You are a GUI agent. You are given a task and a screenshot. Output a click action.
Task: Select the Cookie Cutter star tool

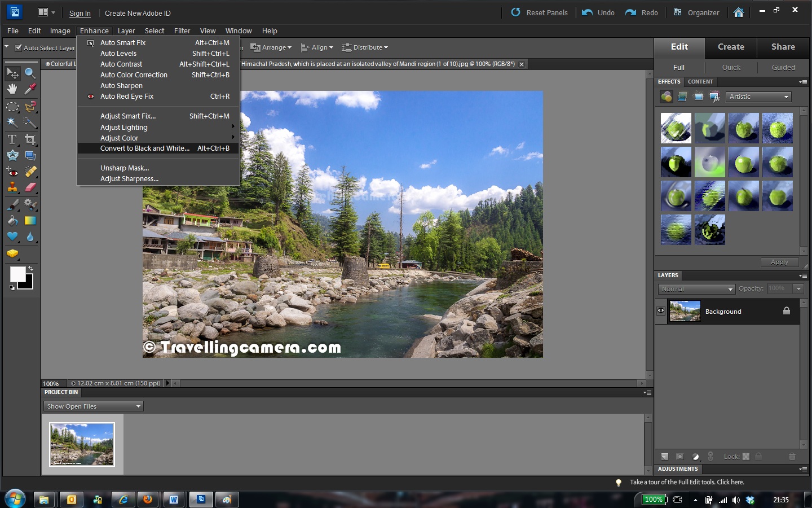12,155
